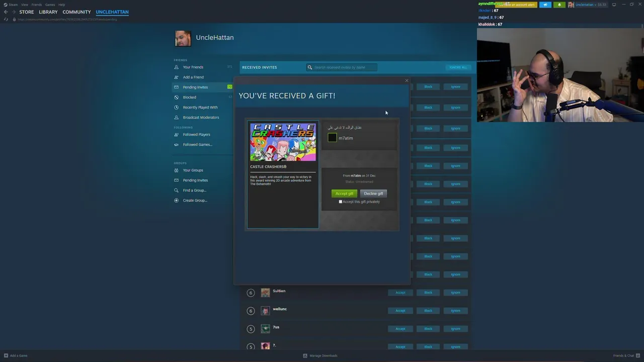Open the Friends menu

[x=37, y=5]
